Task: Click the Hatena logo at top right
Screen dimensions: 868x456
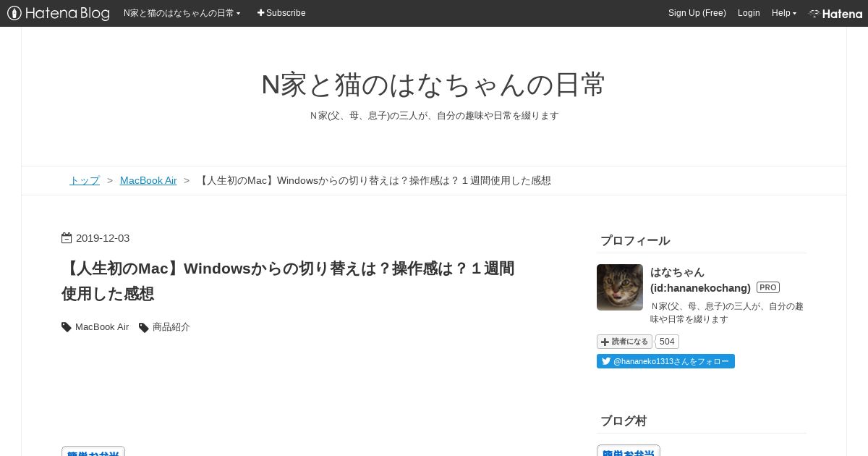Action: (x=835, y=13)
